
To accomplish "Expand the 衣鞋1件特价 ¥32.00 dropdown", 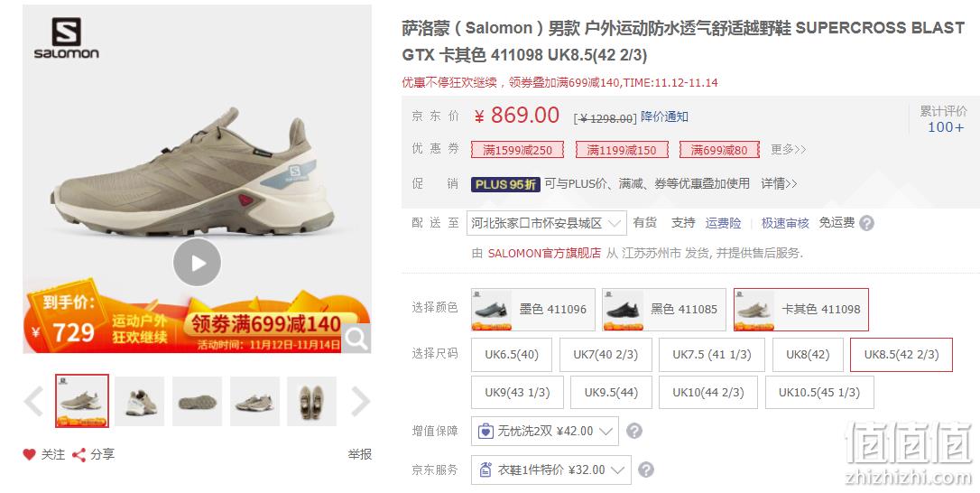I will (x=550, y=470).
